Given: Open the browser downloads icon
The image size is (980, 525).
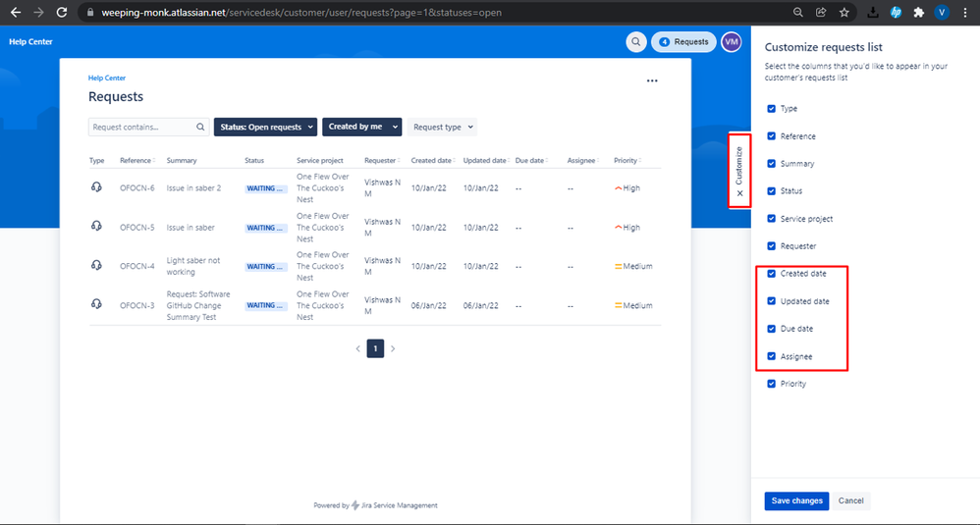Looking at the screenshot, I should pos(873,13).
